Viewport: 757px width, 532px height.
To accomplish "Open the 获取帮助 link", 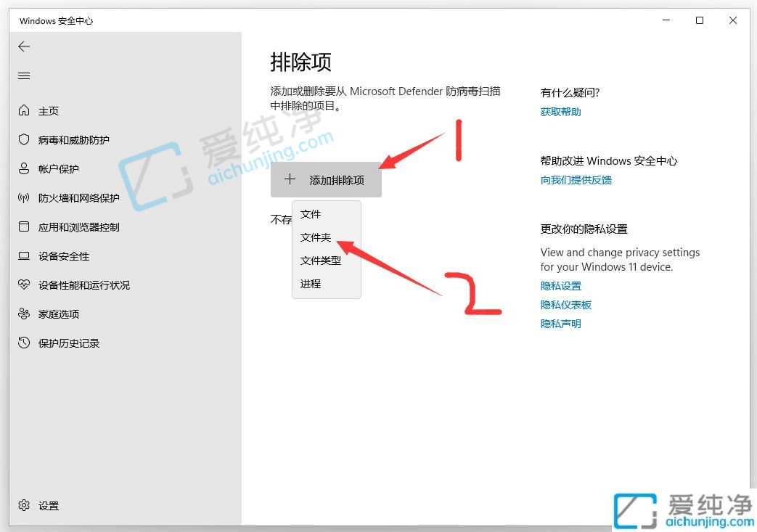I will click(560, 111).
